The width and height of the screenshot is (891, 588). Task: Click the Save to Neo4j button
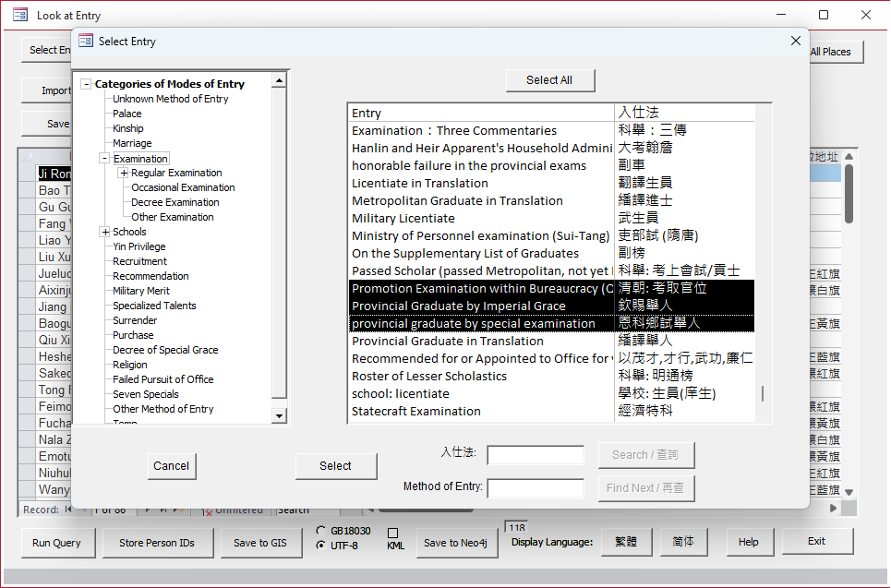tap(455, 543)
